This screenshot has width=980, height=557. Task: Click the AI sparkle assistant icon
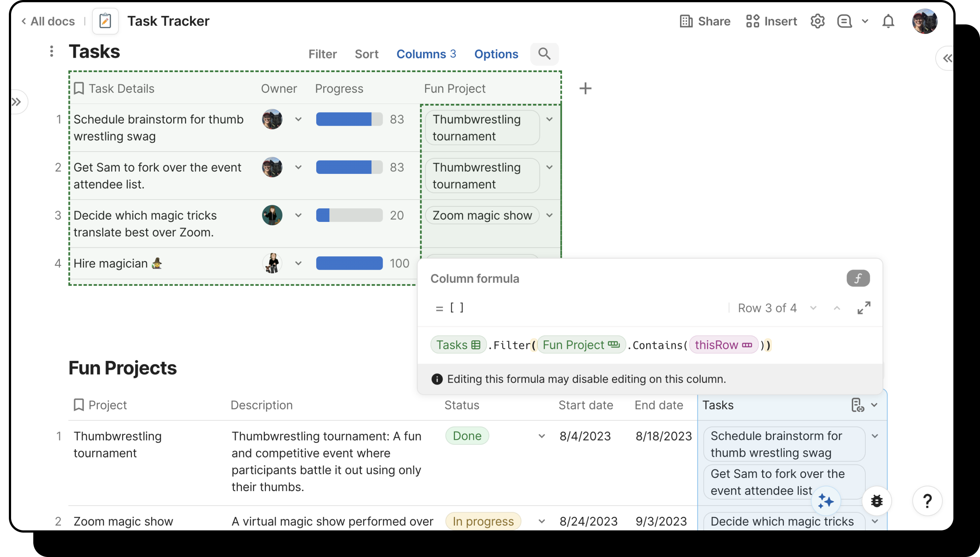coord(825,501)
